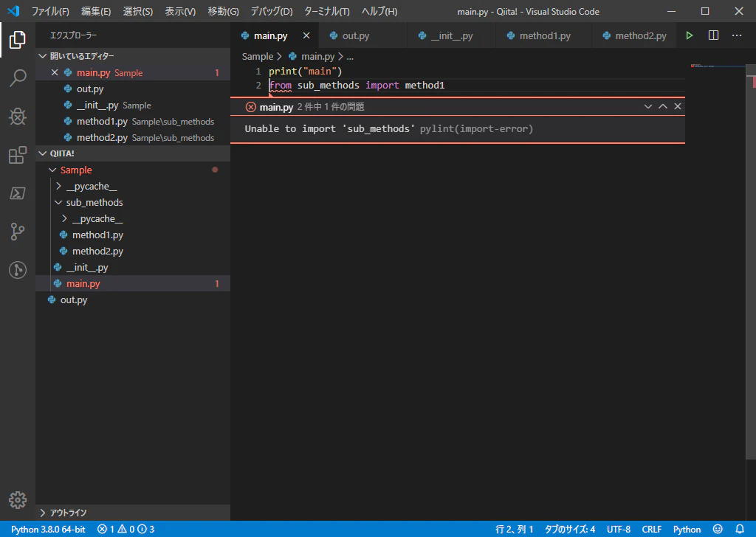Viewport: 756px width, 537px height.
Task: Split the editor to the right
Action: pyautogui.click(x=713, y=35)
